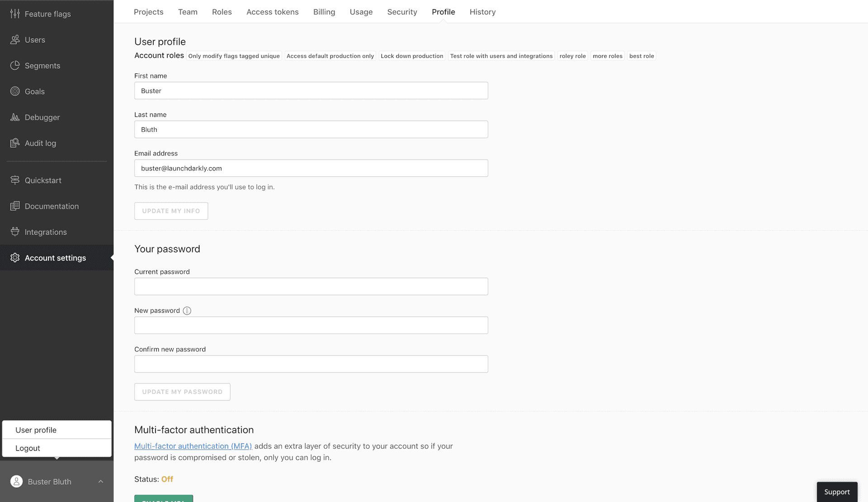This screenshot has height=502, width=868.
Task: Click the Account settings gear icon
Action: 15,258
